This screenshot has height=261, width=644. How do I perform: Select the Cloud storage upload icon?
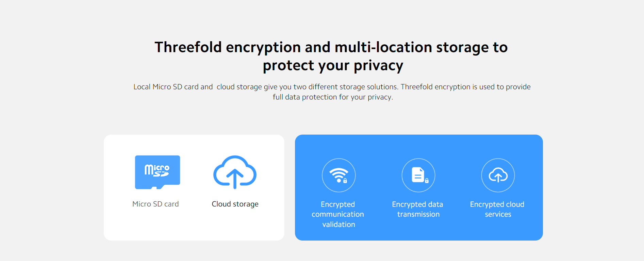point(235,172)
